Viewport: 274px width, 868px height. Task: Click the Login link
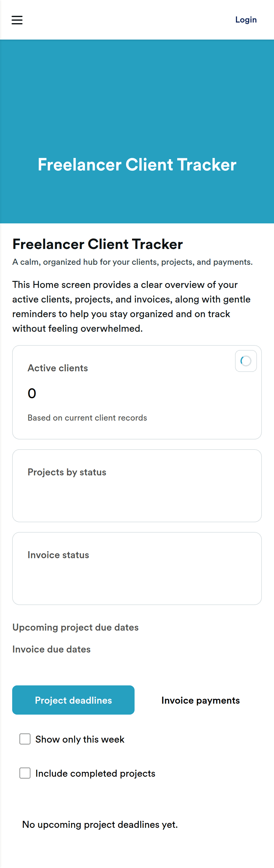(x=246, y=20)
